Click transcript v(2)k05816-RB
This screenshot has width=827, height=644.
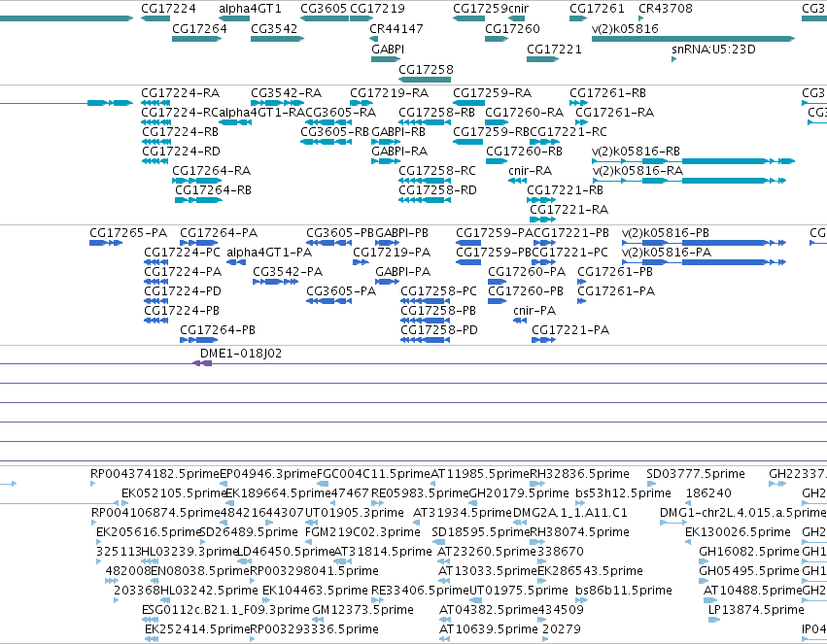pos(693,161)
